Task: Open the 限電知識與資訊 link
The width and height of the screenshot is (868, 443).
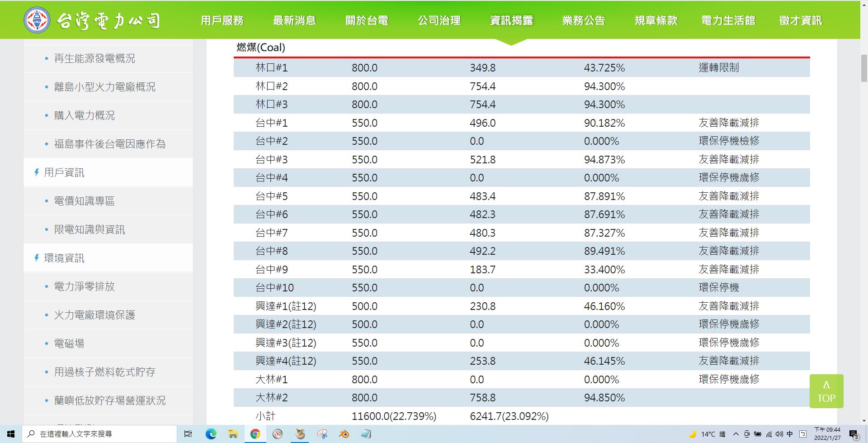Action: click(x=90, y=229)
